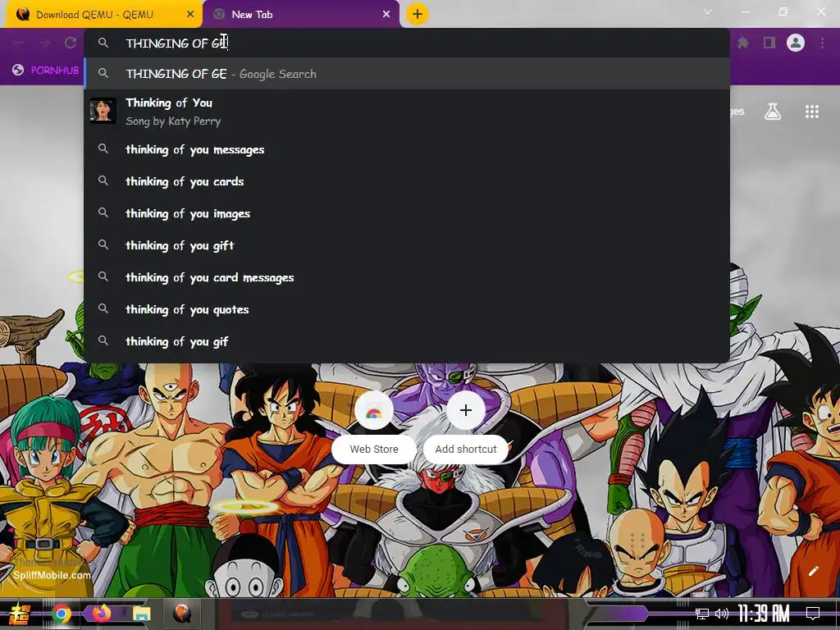Open Chrome three-dot menu
The width and height of the screenshot is (840, 630).
click(822, 43)
